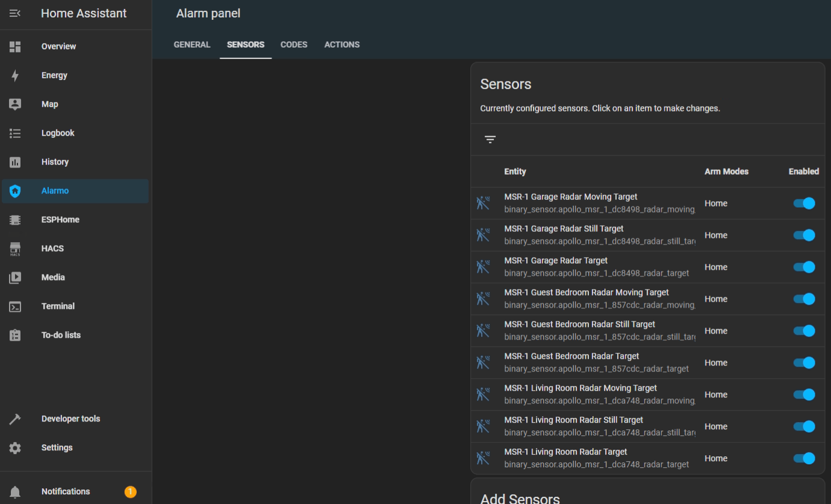Click the Notifications bell icon
This screenshot has height=504, width=831.
15,492
